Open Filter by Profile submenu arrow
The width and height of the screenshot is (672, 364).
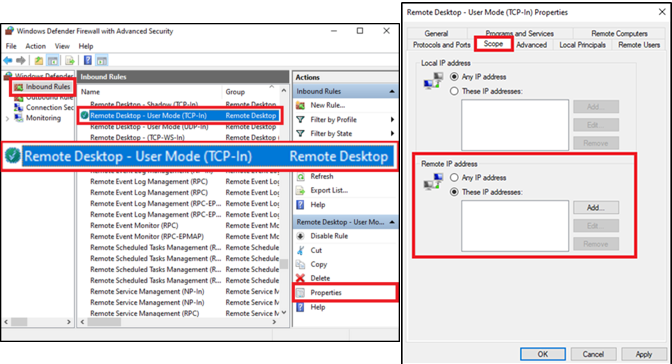click(392, 120)
